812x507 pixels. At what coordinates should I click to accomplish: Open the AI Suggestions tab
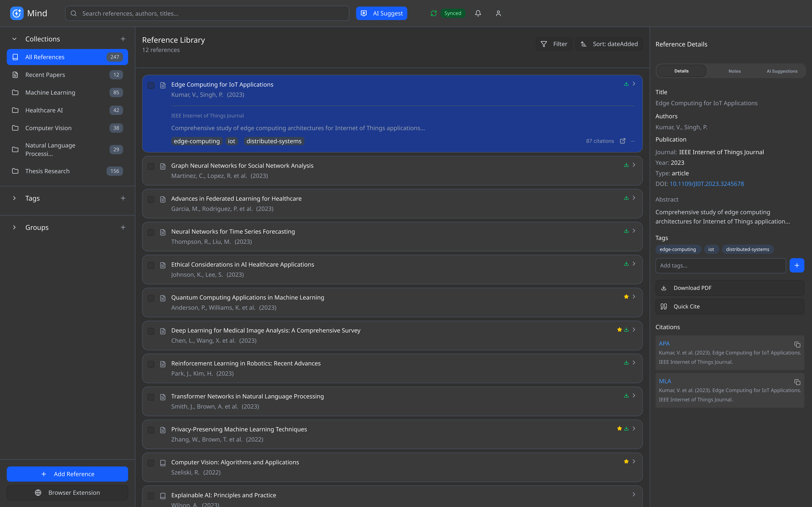[x=782, y=71]
